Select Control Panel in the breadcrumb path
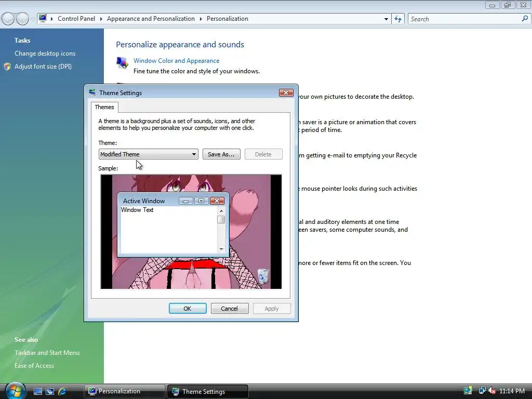532x399 pixels. coord(76,19)
